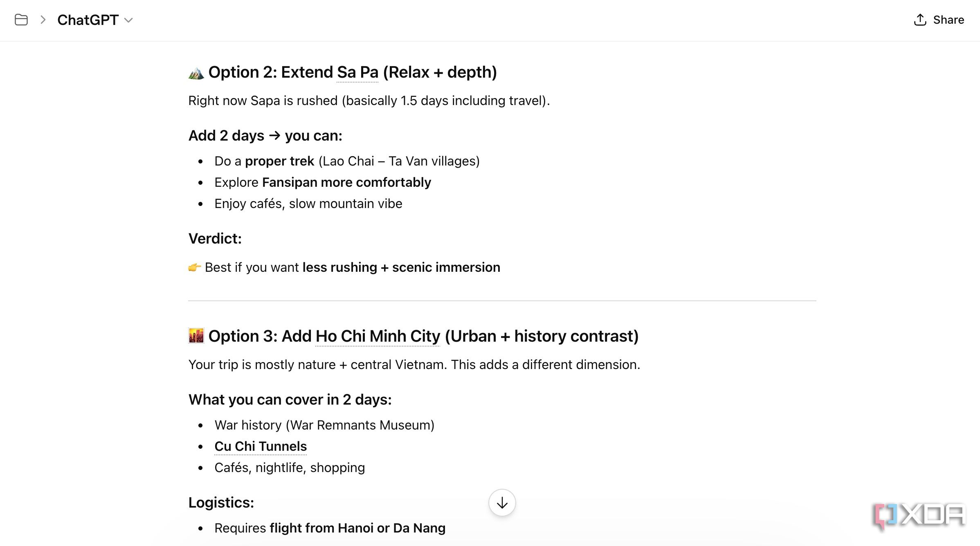The width and height of the screenshot is (980, 546).
Task: Click the pointing hand emoji under Verdict
Action: [x=195, y=267]
